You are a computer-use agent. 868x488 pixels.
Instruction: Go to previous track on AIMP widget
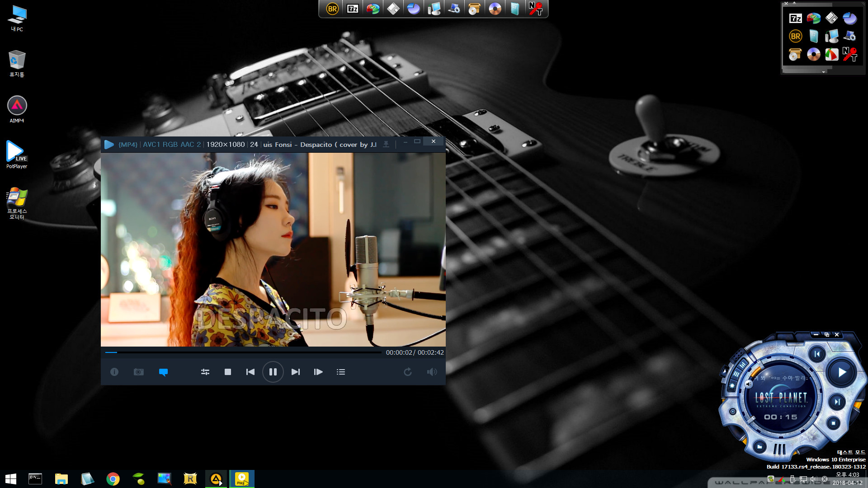pos(817,354)
